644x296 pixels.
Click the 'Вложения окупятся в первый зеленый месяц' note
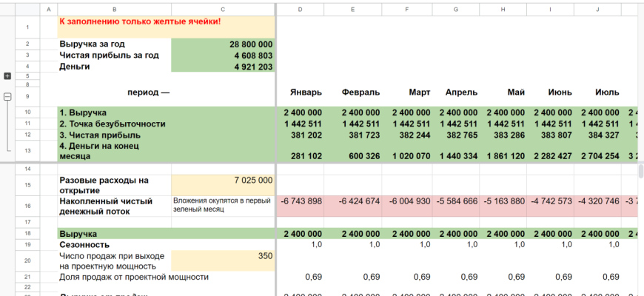click(x=223, y=205)
